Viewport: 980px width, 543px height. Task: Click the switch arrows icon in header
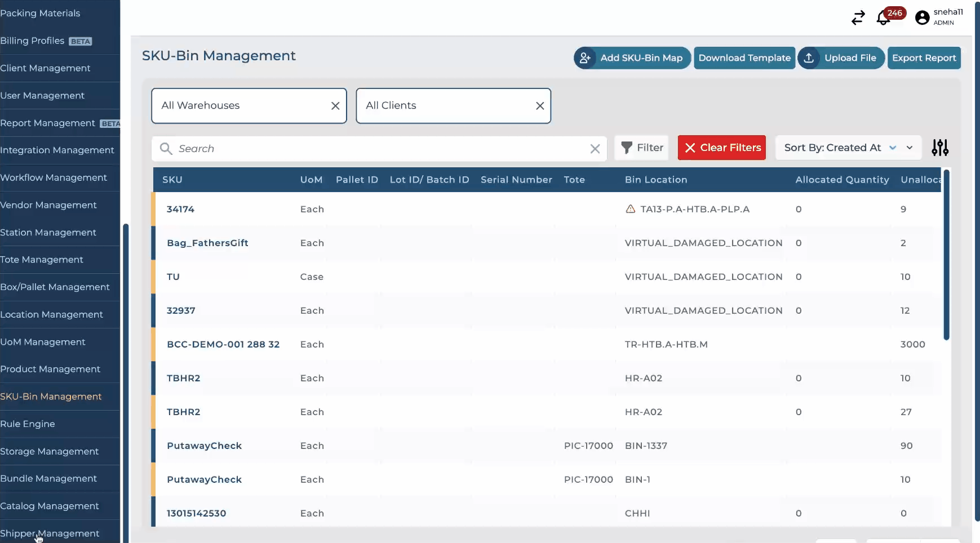coord(858,18)
